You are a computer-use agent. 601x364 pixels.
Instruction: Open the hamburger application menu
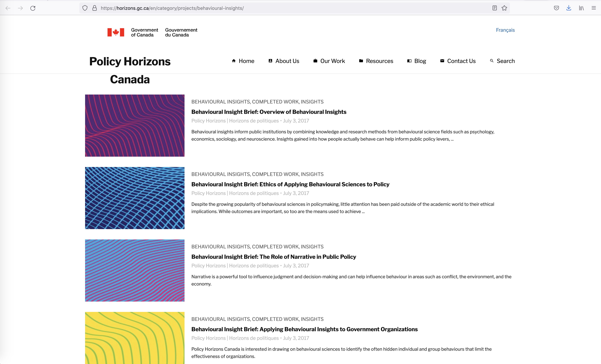[x=594, y=8]
